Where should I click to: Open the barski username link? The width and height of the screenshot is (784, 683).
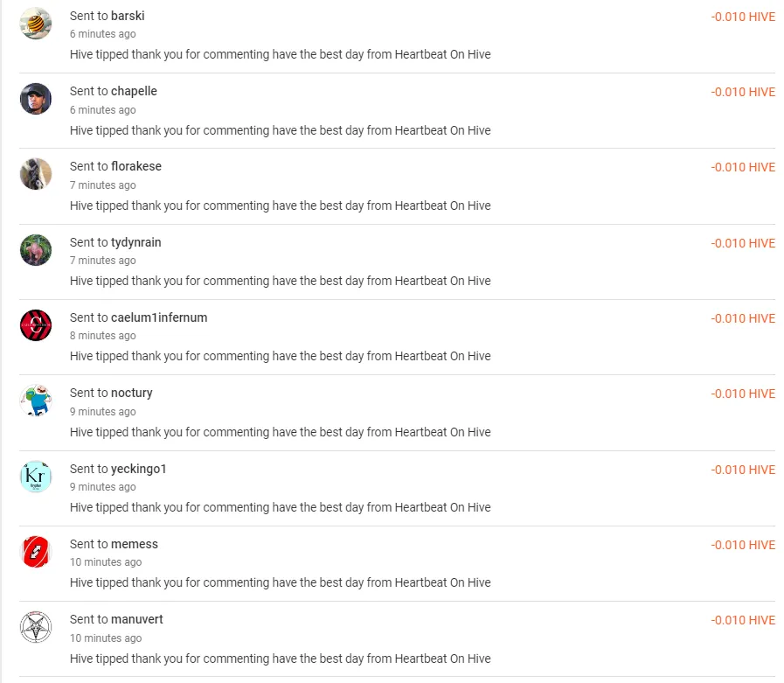(x=128, y=16)
